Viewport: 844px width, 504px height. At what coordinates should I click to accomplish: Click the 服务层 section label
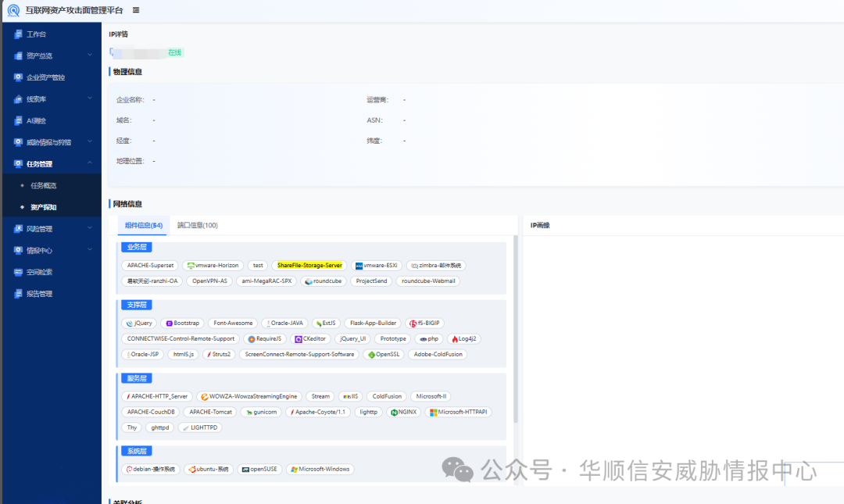tap(137, 378)
